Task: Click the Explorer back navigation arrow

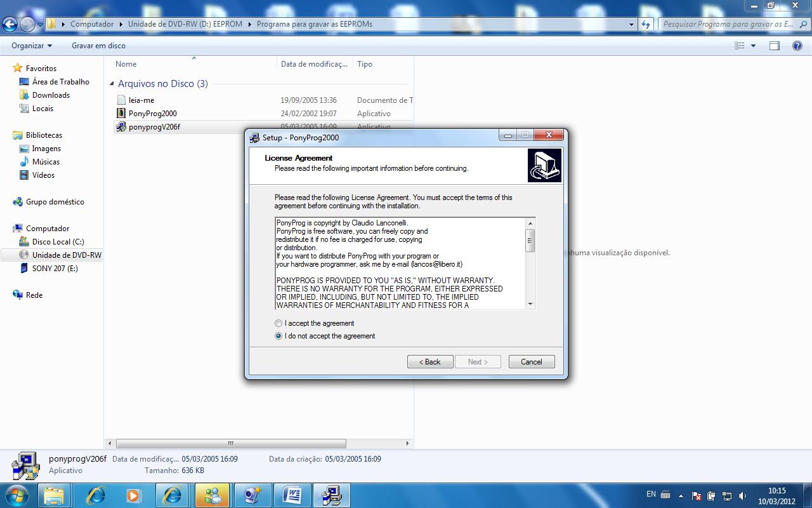Action: (10, 24)
